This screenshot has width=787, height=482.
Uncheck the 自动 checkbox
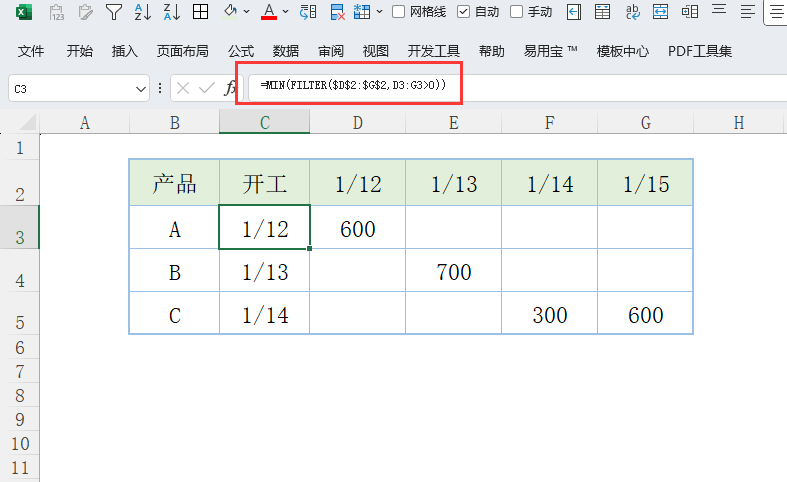tap(464, 12)
